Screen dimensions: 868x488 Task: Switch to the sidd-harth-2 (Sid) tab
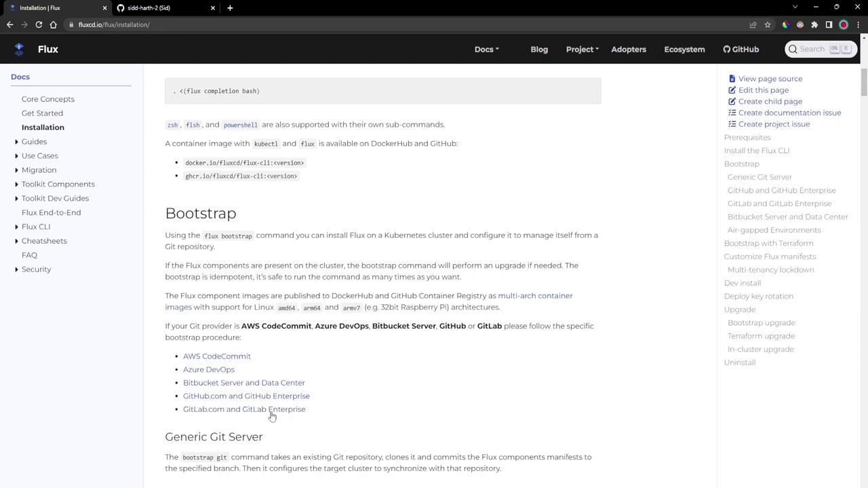click(166, 7)
